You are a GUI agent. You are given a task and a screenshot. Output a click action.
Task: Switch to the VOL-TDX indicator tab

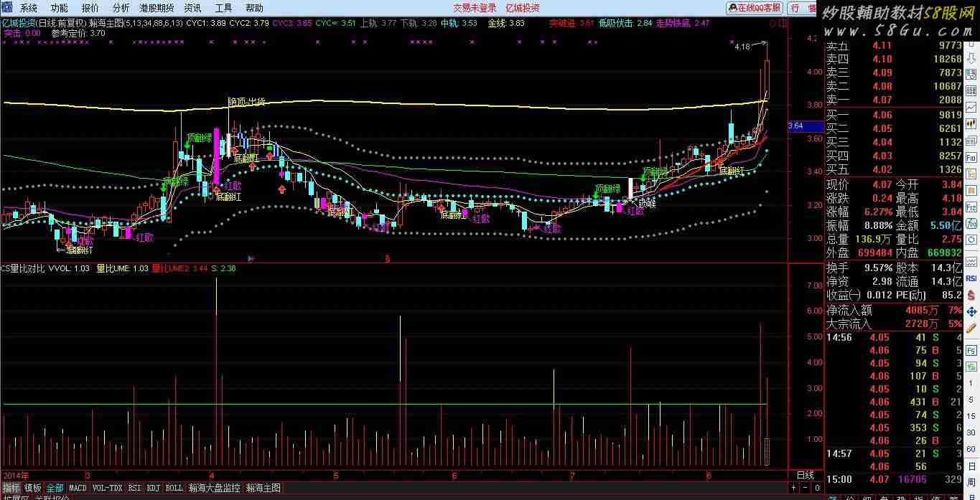click(x=108, y=488)
